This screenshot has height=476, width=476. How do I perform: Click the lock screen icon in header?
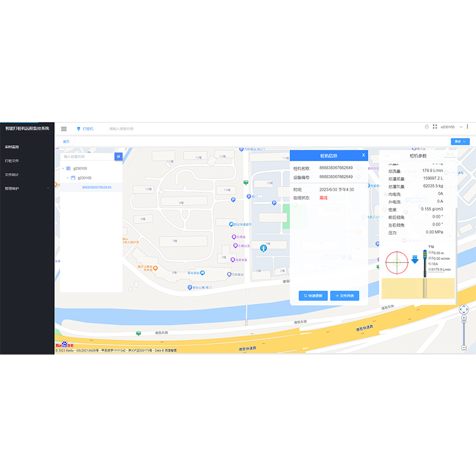click(x=427, y=127)
